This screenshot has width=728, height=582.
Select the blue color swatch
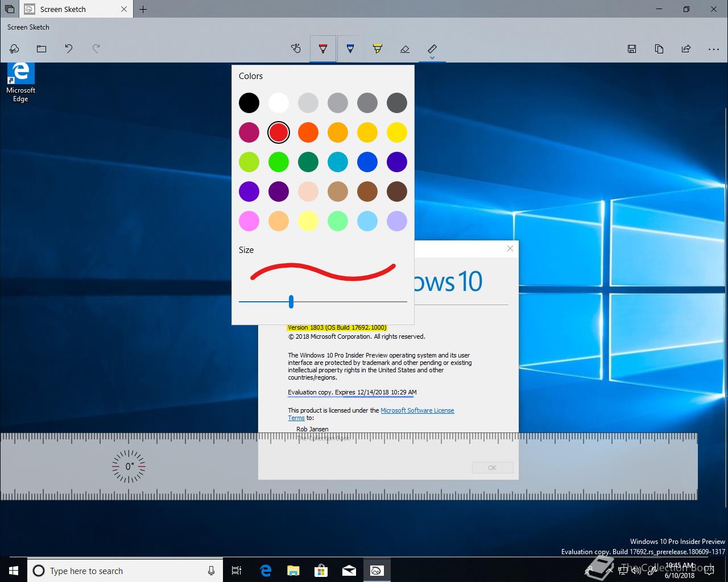[x=367, y=162]
